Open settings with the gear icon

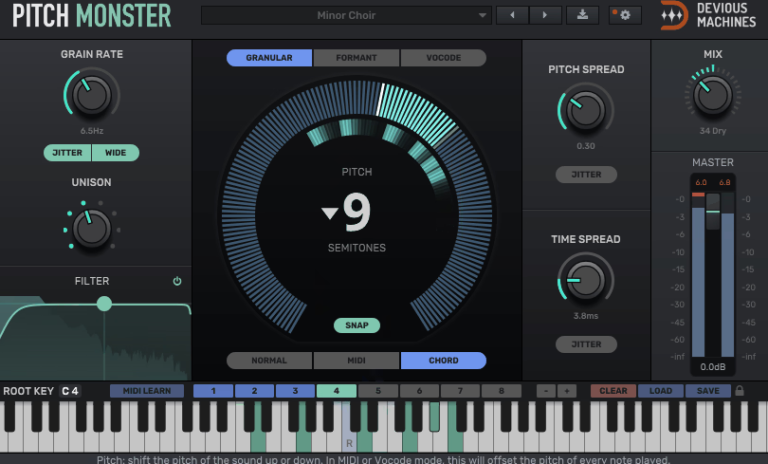click(x=625, y=15)
